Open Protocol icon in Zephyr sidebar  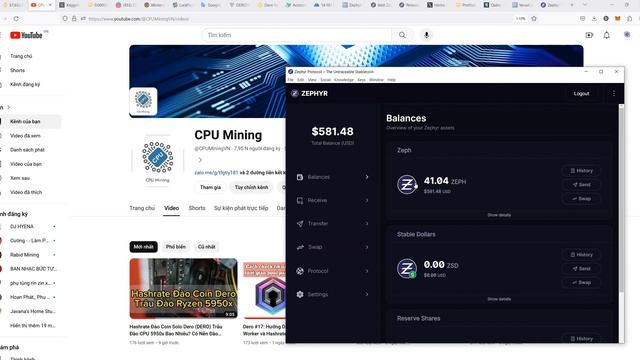[x=300, y=271]
